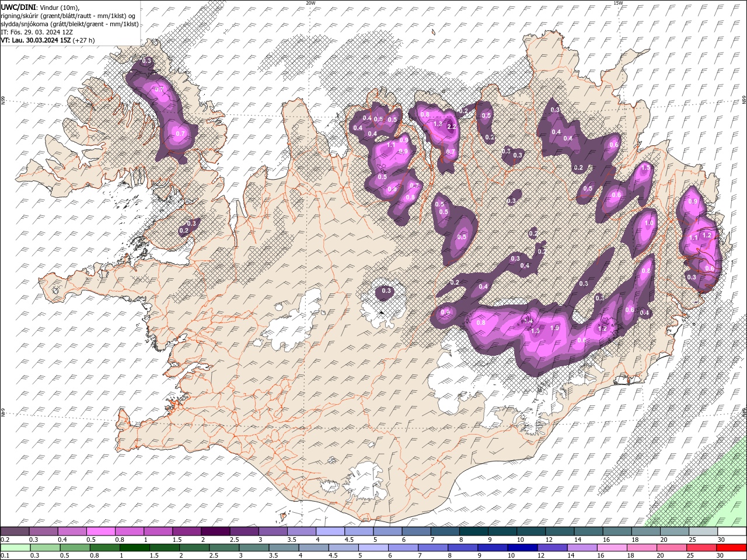Select the light grey 25 swatch in the snow legend
Viewport: 747px width, 560px height.
coord(702,531)
